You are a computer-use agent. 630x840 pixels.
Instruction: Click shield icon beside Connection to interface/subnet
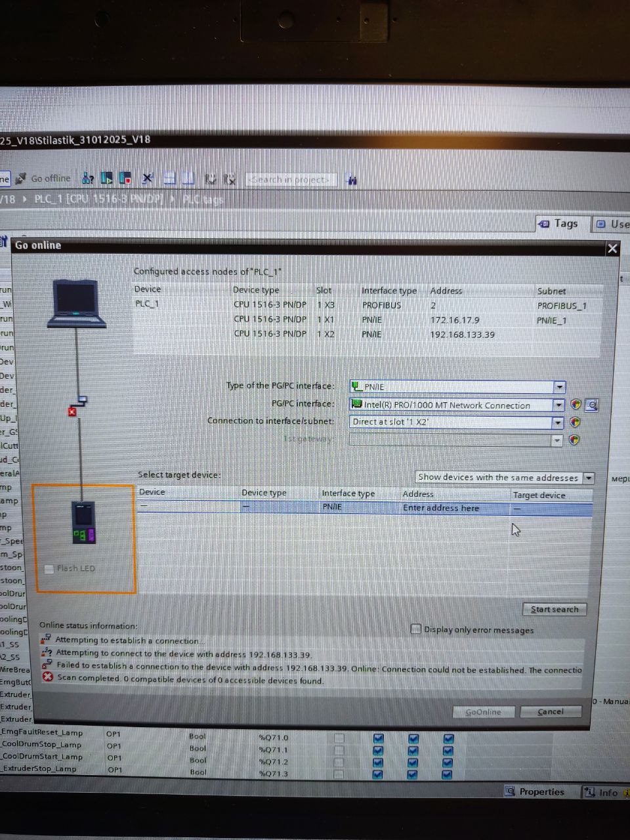point(575,422)
